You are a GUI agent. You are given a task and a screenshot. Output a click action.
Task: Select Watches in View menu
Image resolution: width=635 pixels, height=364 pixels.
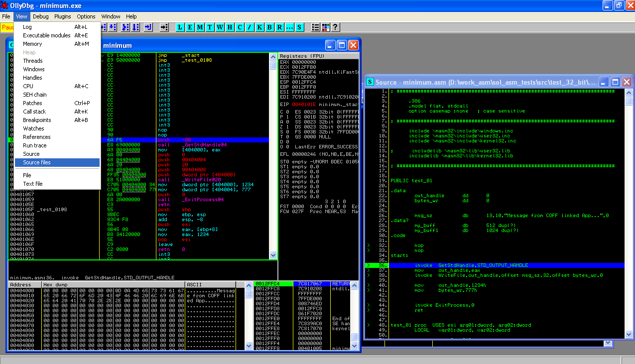click(x=57, y=128)
